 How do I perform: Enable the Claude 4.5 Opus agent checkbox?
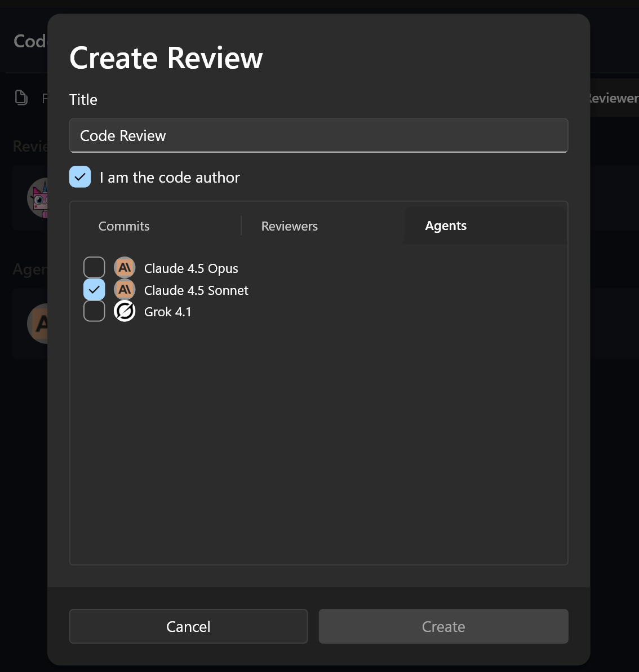click(94, 267)
